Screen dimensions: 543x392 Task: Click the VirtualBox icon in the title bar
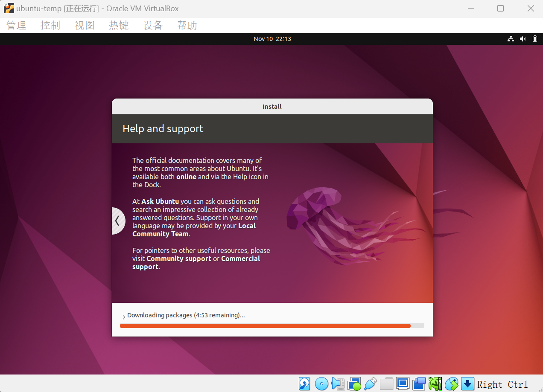[x=9, y=8]
